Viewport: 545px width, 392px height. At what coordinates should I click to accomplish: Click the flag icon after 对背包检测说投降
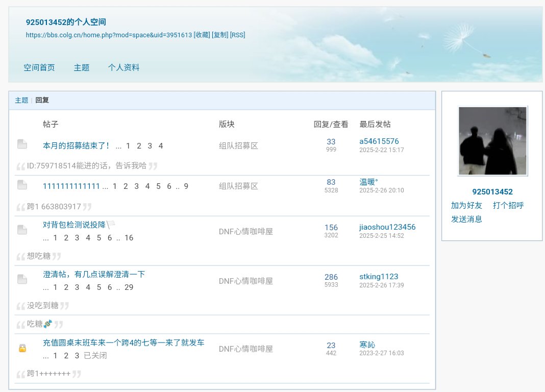pyautogui.click(x=111, y=225)
